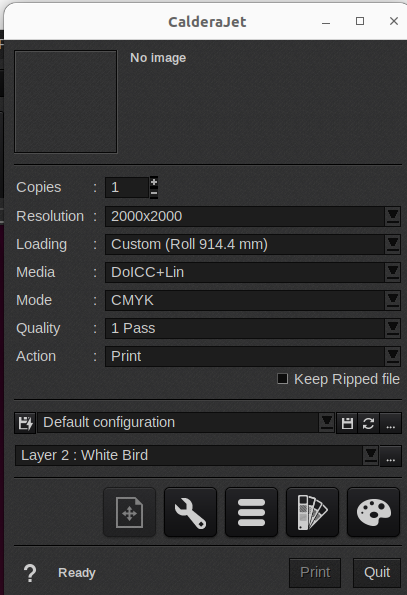Open Layer 2 White Bird ellipsis options
Viewport: 407px width, 595px height.
tap(391, 456)
